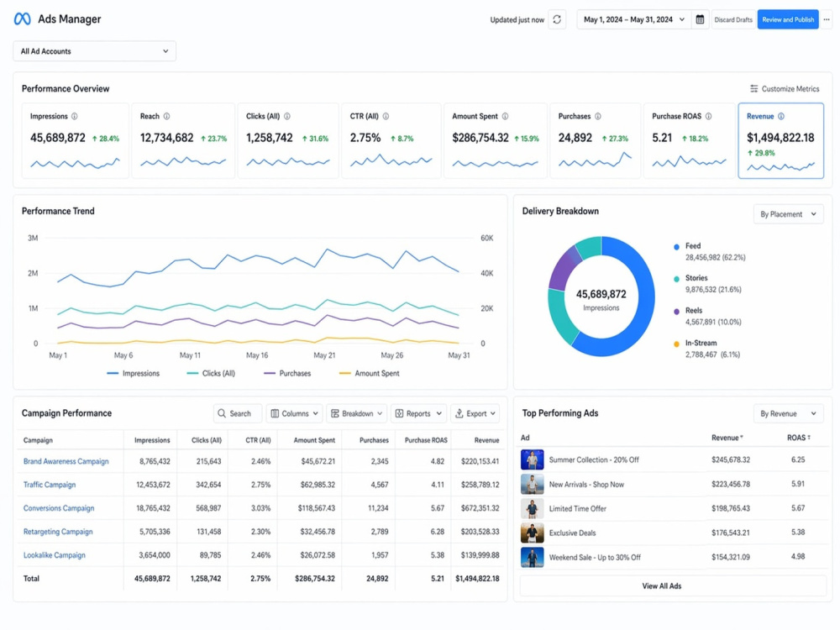Click the Export upload icon
The width and height of the screenshot is (840, 630).
459,413
